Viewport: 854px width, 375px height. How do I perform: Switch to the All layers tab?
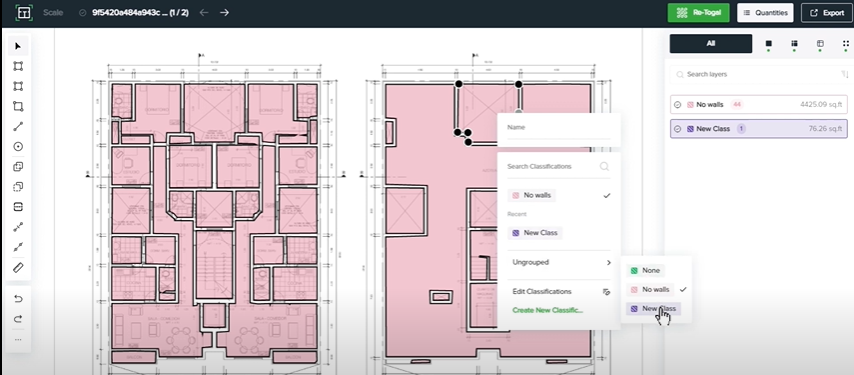click(711, 44)
